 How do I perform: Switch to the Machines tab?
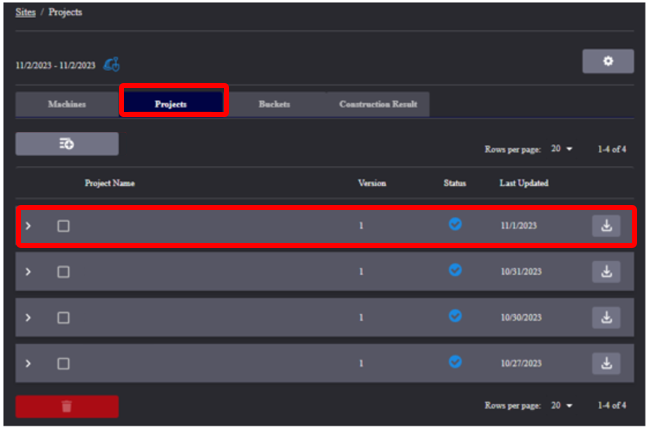pyautogui.click(x=67, y=104)
